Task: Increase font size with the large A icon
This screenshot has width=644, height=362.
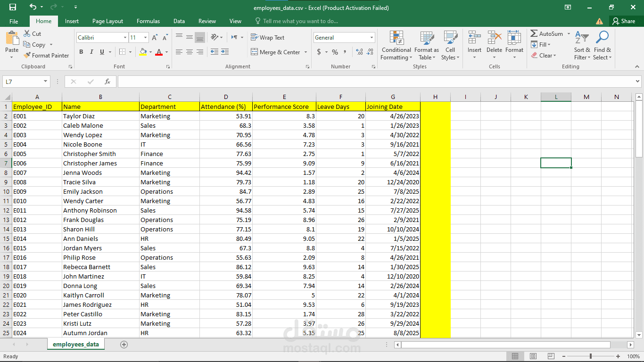Action: (x=155, y=38)
